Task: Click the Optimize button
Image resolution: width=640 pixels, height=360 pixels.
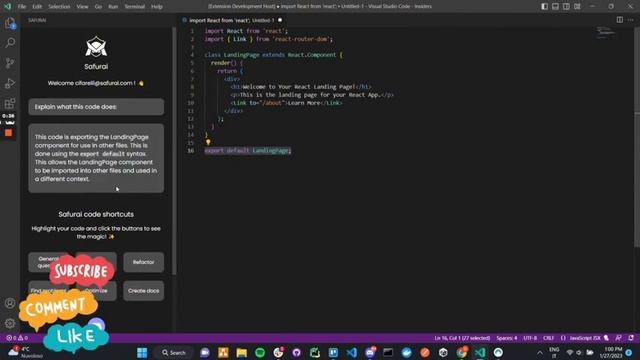Action: pyautogui.click(x=97, y=291)
